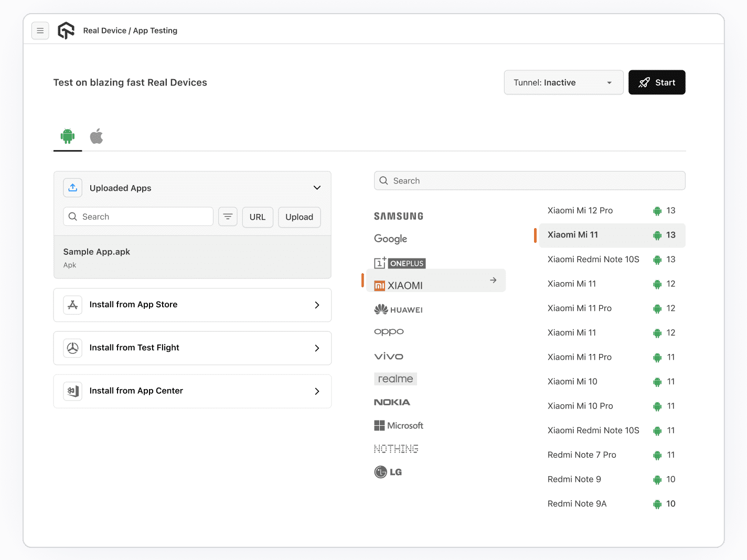
Task: Click the URL button
Action: coord(258,217)
